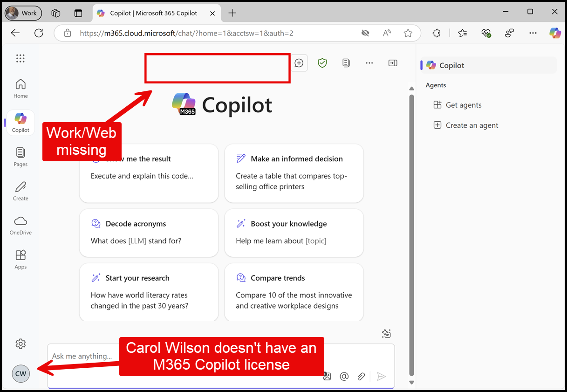The width and height of the screenshot is (567, 392).
Task: Click the green protected shield icon
Action: [x=322, y=63]
